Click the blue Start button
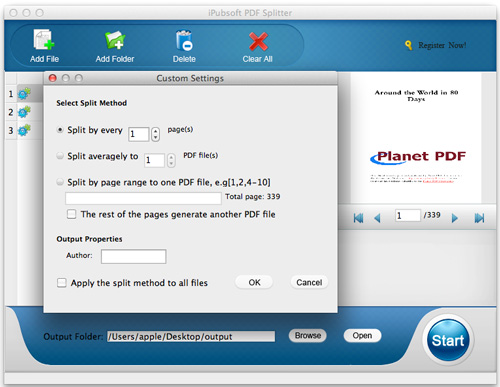Screen dimensions: 500x387 (x=448, y=340)
